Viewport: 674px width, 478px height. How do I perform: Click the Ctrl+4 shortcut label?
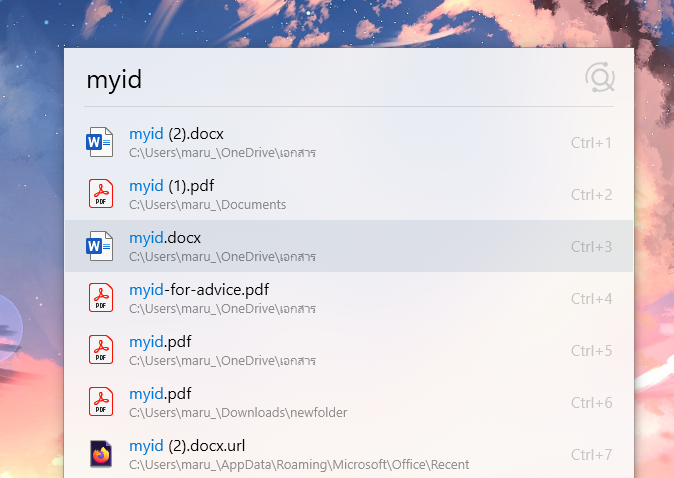click(591, 299)
